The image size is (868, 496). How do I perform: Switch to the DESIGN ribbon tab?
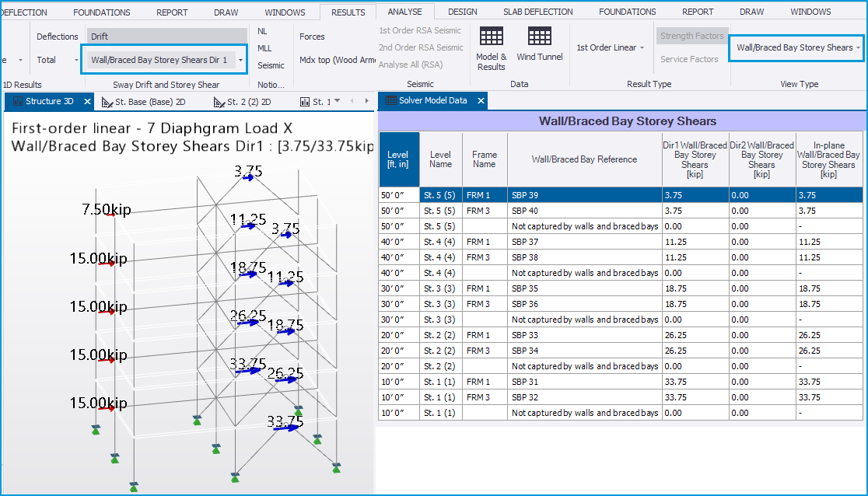tap(462, 12)
